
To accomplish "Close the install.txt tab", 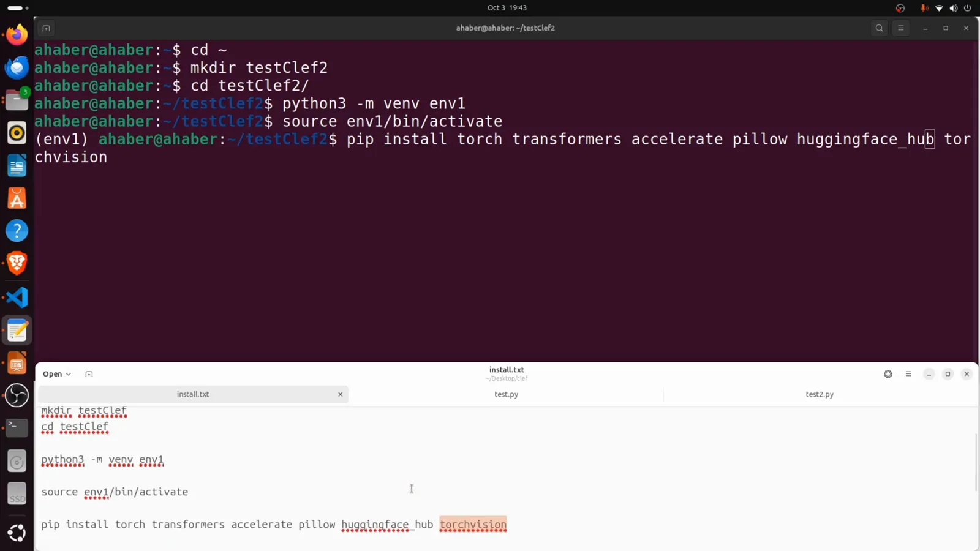I will (x=341, y=394).
